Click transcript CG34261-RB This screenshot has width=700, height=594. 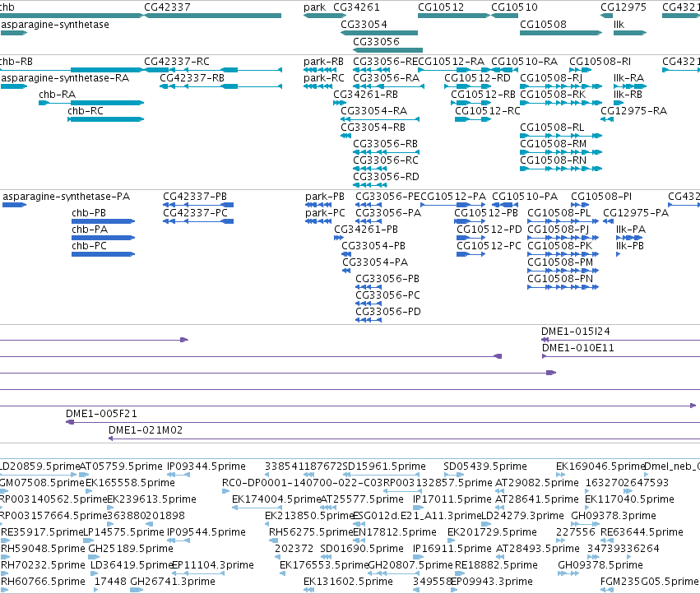[365, 95]
